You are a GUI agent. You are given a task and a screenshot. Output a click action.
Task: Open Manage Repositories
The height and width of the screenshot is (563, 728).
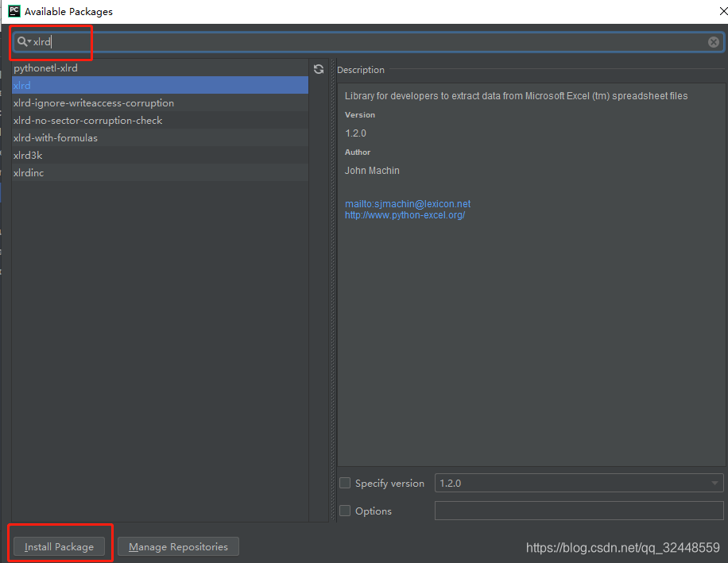pyautogui.click(x=178, y=547)
